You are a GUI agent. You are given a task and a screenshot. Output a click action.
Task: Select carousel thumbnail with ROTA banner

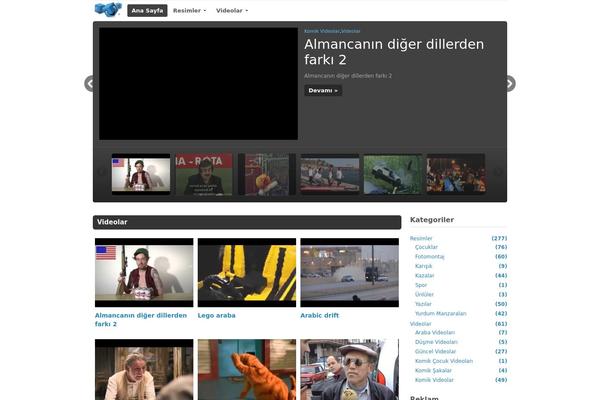click(x=204, y=174)
